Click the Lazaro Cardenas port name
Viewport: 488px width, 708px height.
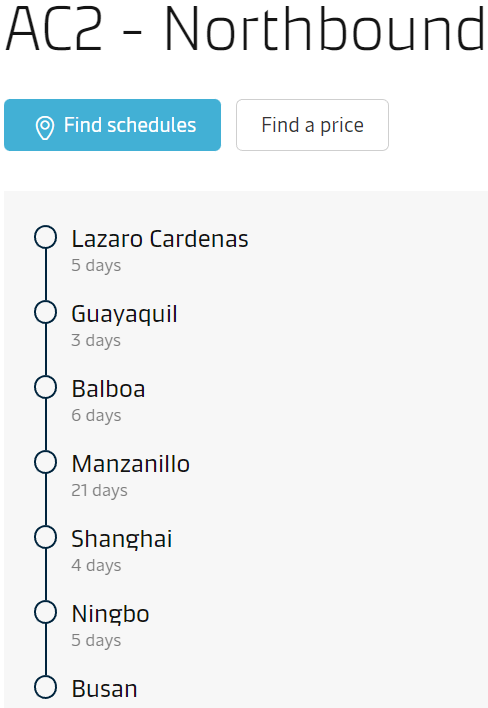point(160,238)
